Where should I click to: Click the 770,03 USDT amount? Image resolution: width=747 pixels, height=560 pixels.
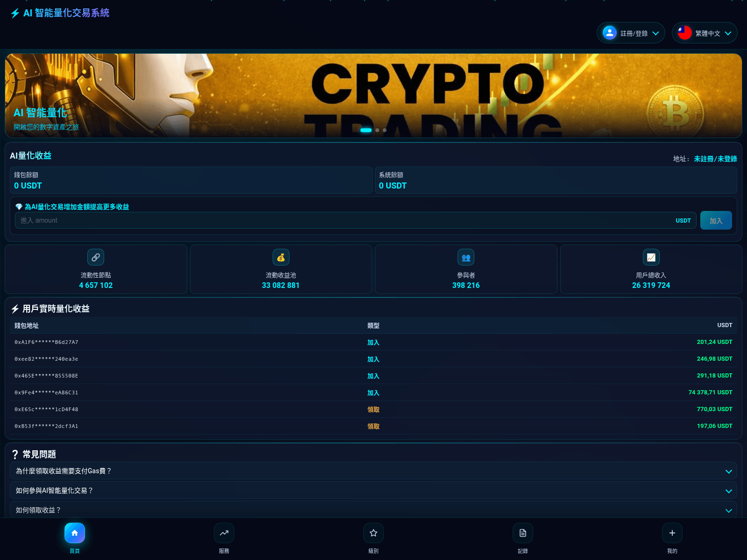714,409
